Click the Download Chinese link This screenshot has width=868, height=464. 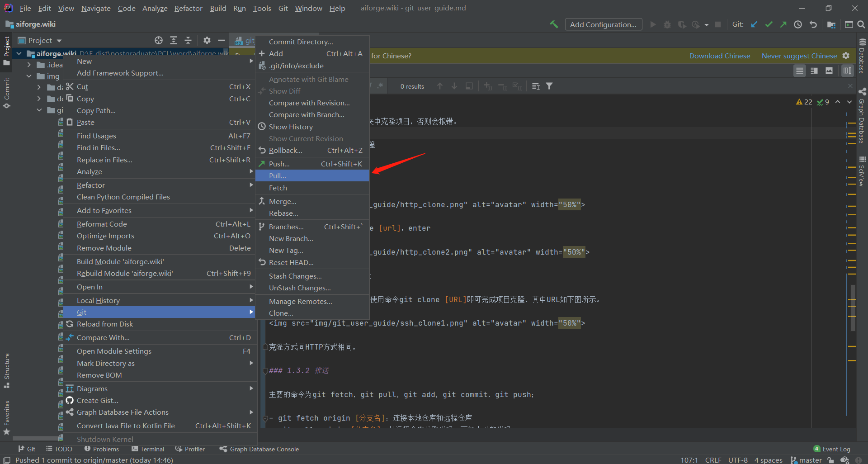click(x=720, y=56)
